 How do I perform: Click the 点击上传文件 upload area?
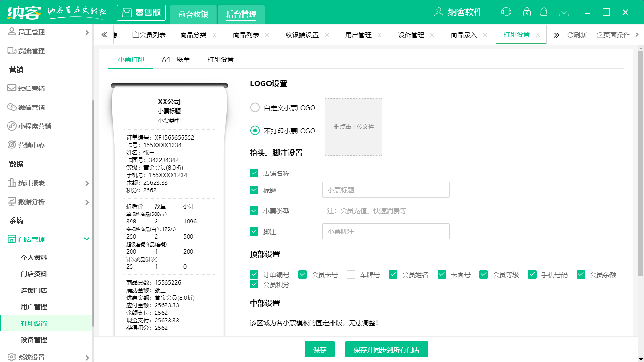click(354, 127)
